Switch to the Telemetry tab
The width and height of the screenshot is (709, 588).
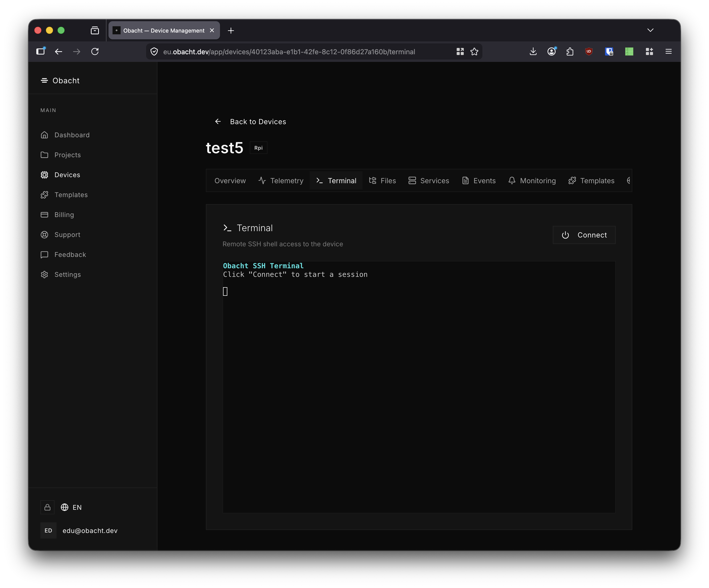[281, 181]
